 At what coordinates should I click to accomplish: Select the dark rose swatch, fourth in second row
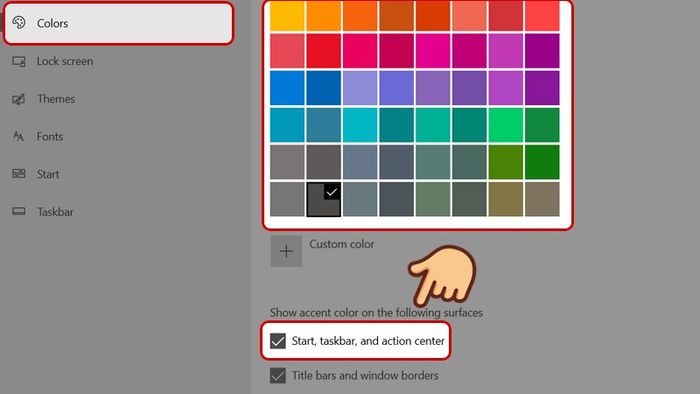(x=396, y=51)
